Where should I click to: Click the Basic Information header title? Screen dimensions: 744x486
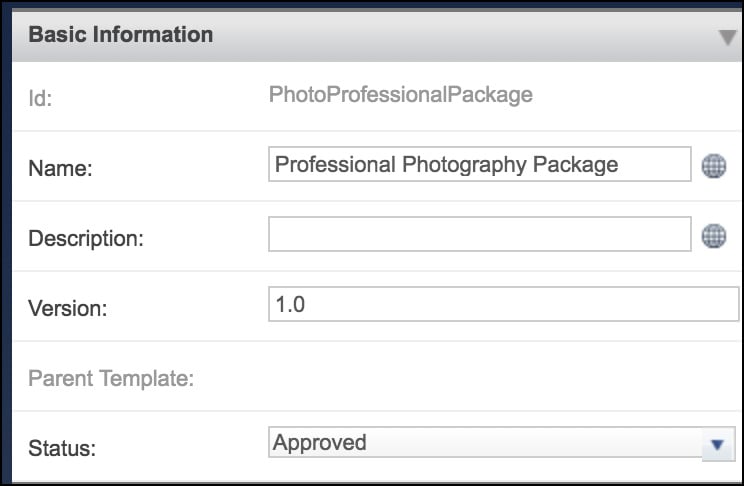[121, 35]
